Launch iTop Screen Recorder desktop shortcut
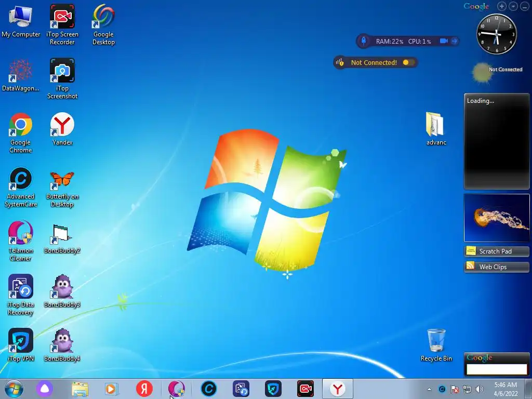The width and height of the screenshot is (532, 399). (x=62, y=24)
